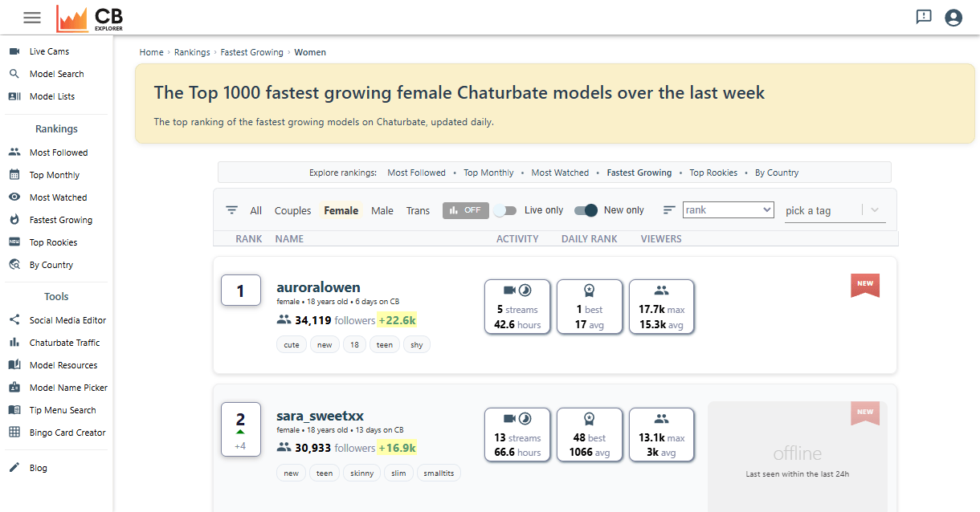Click the rank 1 badge
Screen dimensions: 980x512
pos(240,291)
